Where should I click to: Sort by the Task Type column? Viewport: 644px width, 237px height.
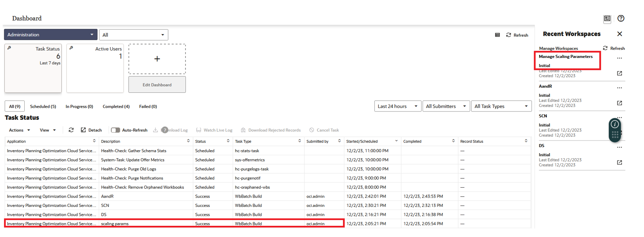(300, 141)
